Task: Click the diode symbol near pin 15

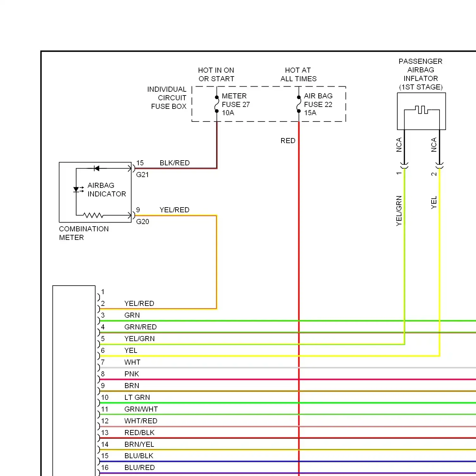Action: pyautogui.click(x=96, y=168)
